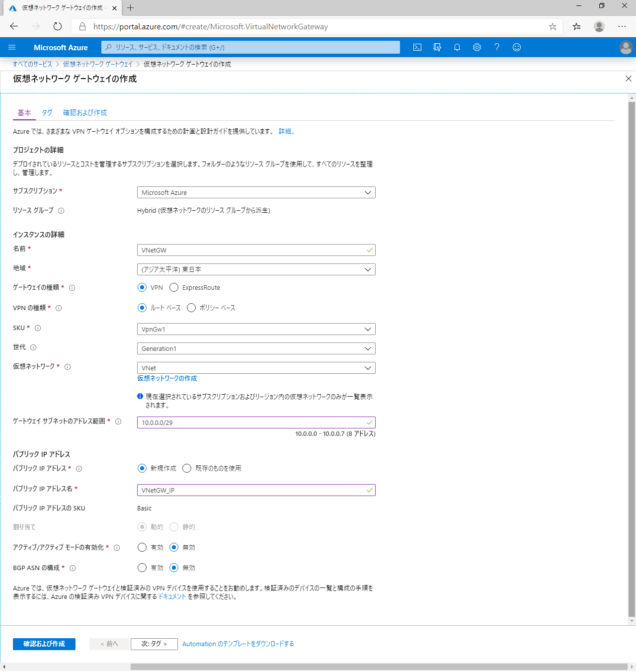Screen dimensions: 636x672
Task: Show info for アクティブ/アクティブ モードの有効化
Action: (x=117, y=548)
